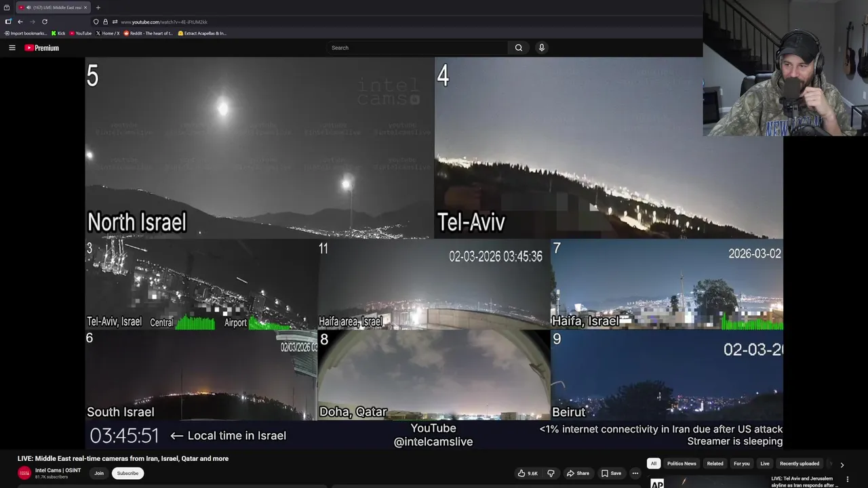Open Intel Cams channel avatar

coord(24,473)
